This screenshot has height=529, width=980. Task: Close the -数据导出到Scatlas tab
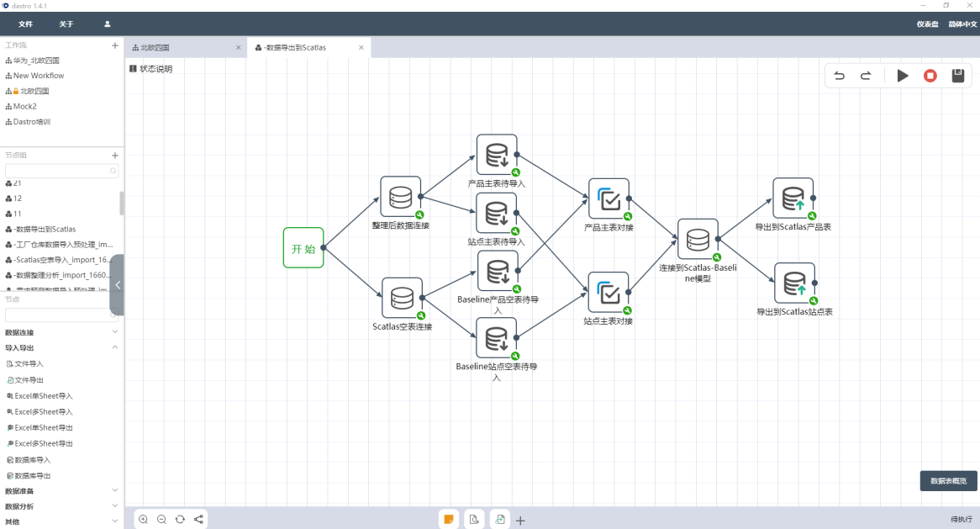(x=361, y=48)
